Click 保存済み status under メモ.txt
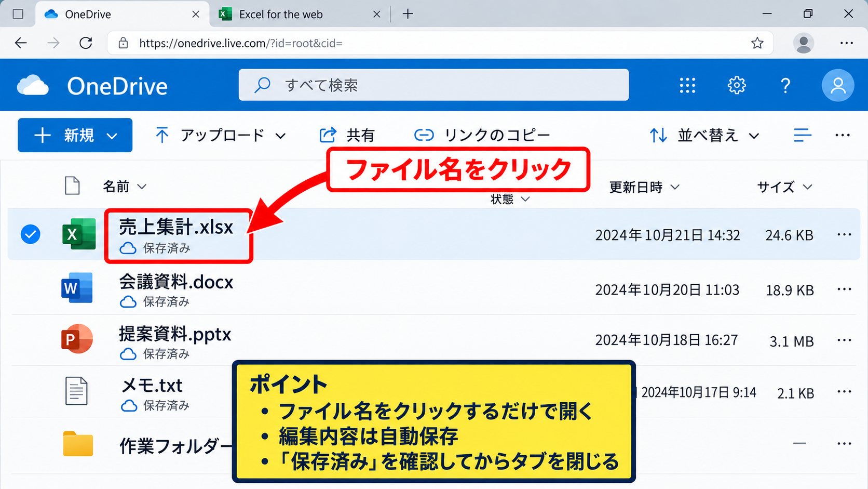 click(x=155, y=405)
